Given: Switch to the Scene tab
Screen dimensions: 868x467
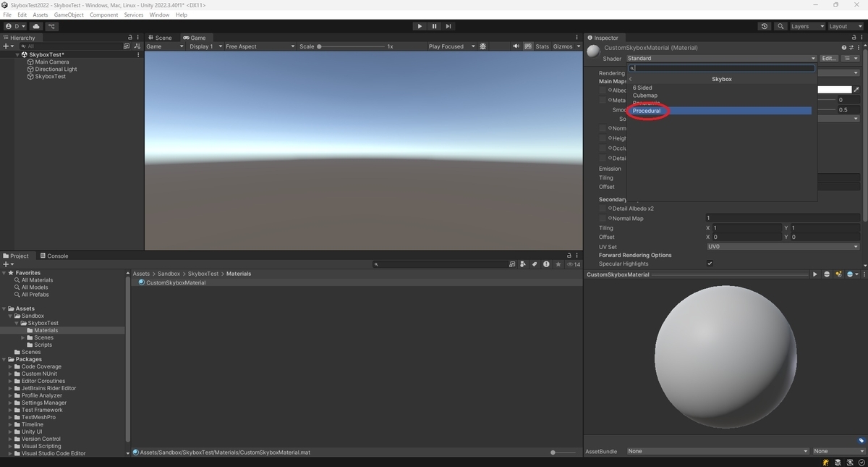Looking at the screenshot, I should [x=160, y=38].
